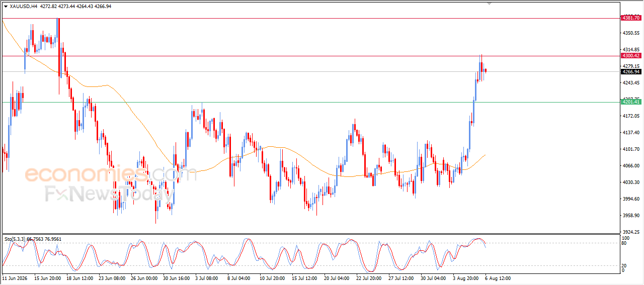Select the 4381.70 red price label

631,18
